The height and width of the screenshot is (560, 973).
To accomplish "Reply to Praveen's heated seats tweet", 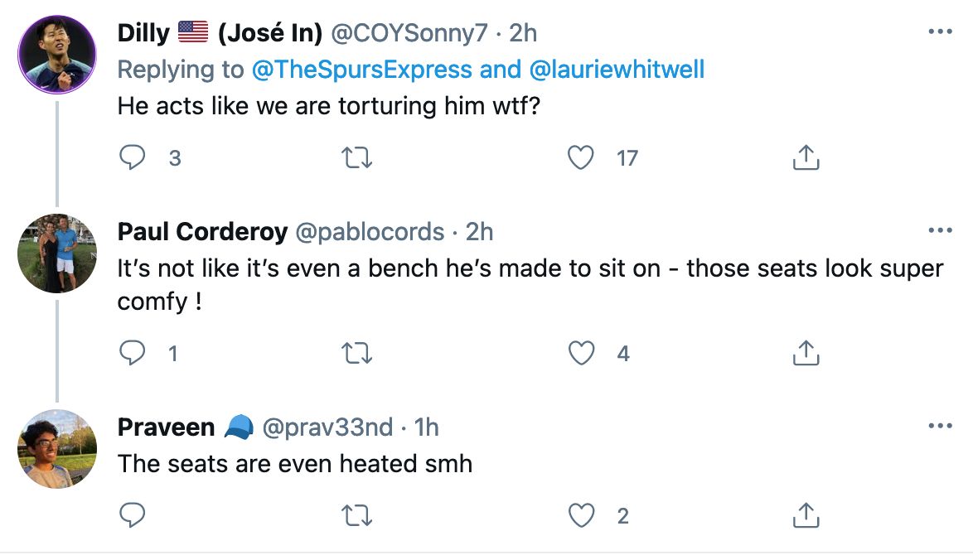I will tap(133, 515).
